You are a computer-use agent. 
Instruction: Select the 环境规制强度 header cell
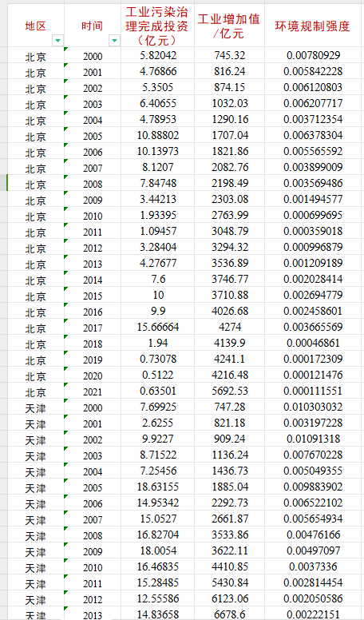tap(313, 26)
